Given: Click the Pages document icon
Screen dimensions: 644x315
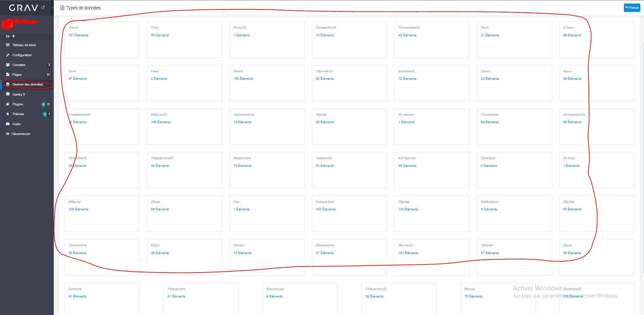Looking at the screenshot, I should [7, 74].
